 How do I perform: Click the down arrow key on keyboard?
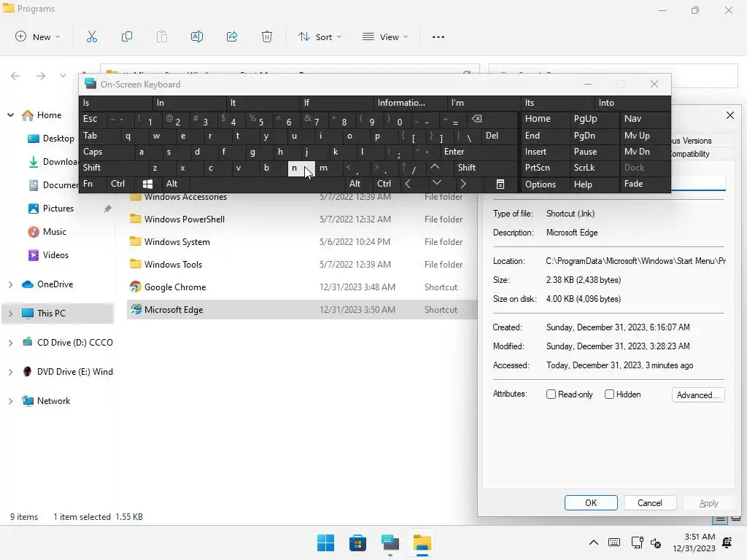436,184
